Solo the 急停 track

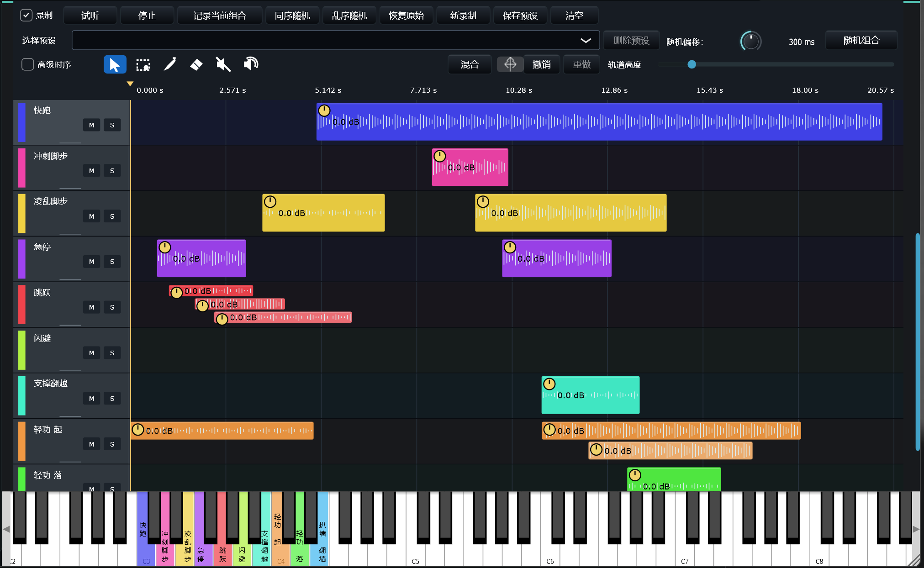tap(112, 262)
